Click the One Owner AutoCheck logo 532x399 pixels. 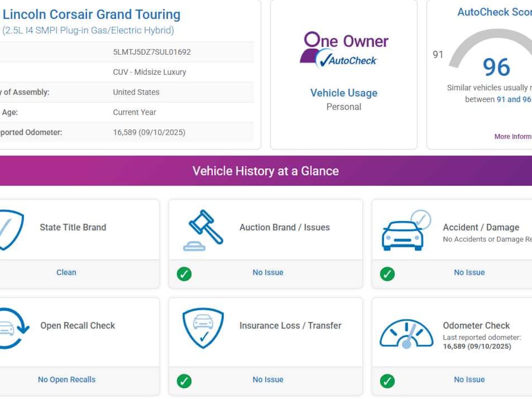(x=343, y=50)
